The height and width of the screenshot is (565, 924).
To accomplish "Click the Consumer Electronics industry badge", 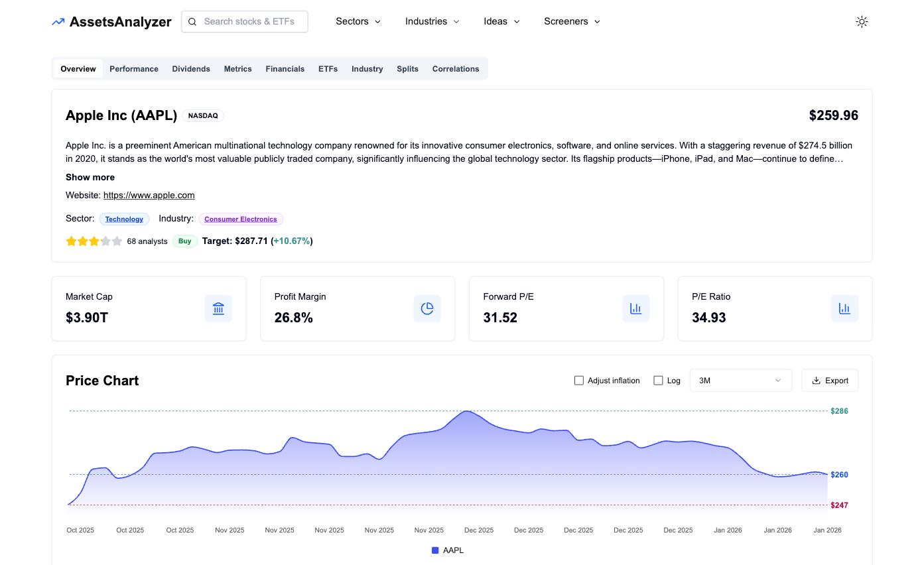I will coord(241,219).
